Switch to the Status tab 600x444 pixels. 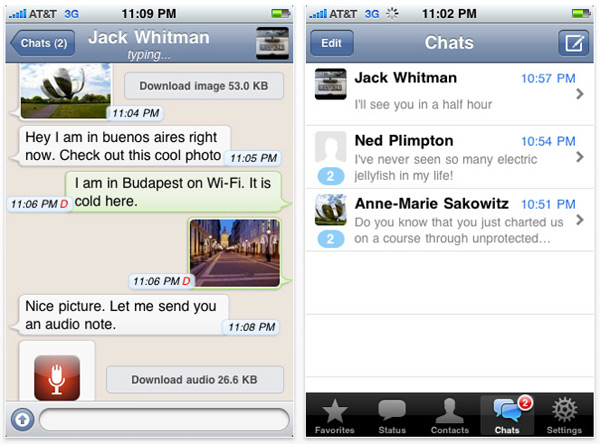[x=391, y=416]
